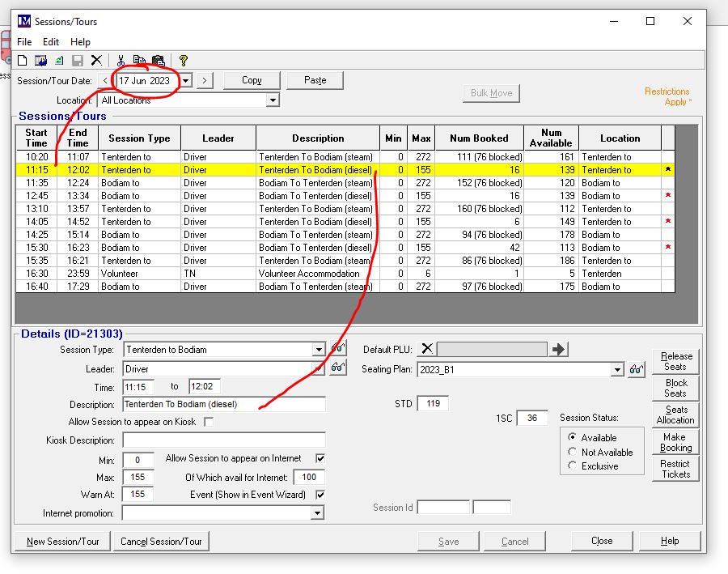Click the 1SC field showing 36
Image resolution: width=728 pixels, height=574 pixels.
pos(532,418)
